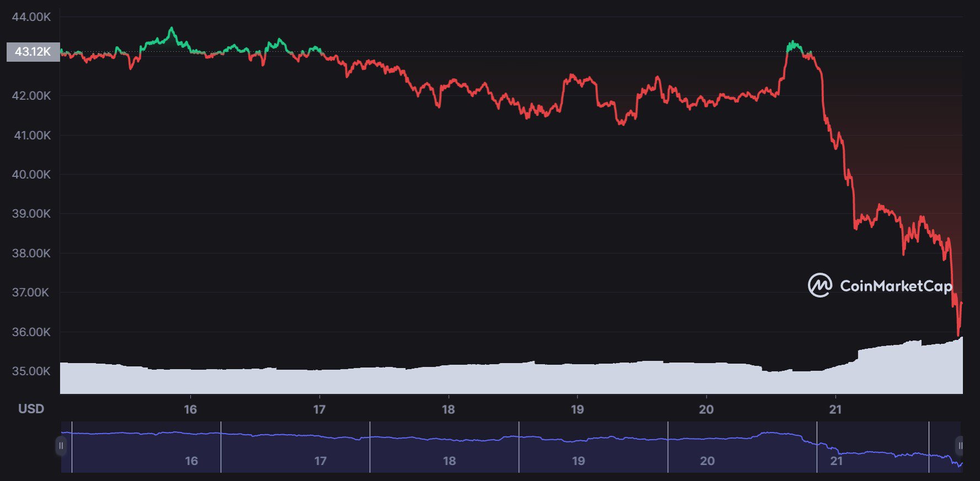
Task: Click the USD currency label
Action: [x=31, y=409]
